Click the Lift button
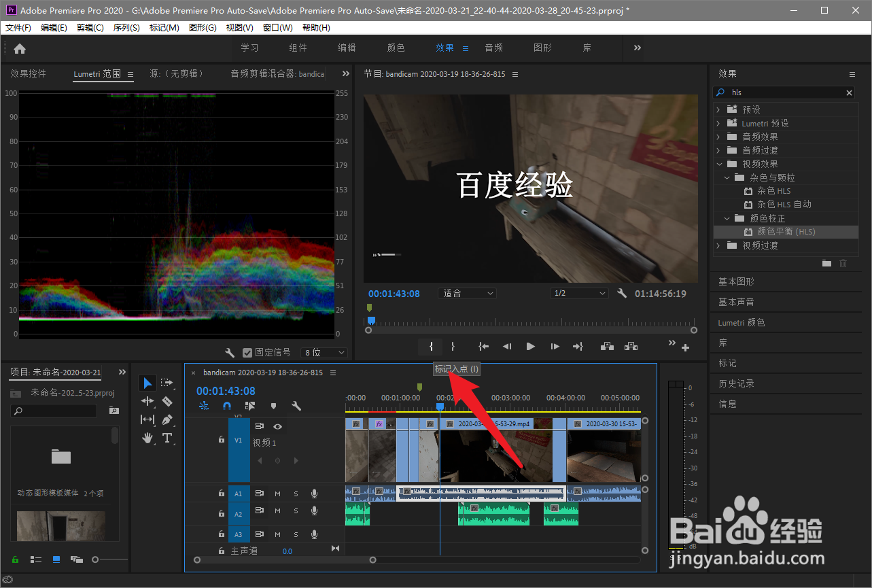 click(608, 346)
